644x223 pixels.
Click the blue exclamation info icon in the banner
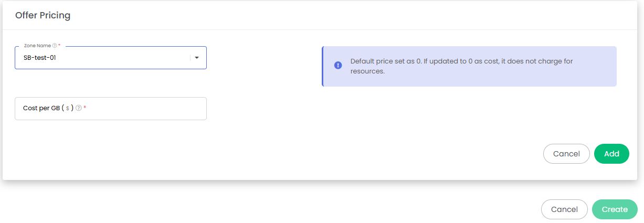coord(338,66)
